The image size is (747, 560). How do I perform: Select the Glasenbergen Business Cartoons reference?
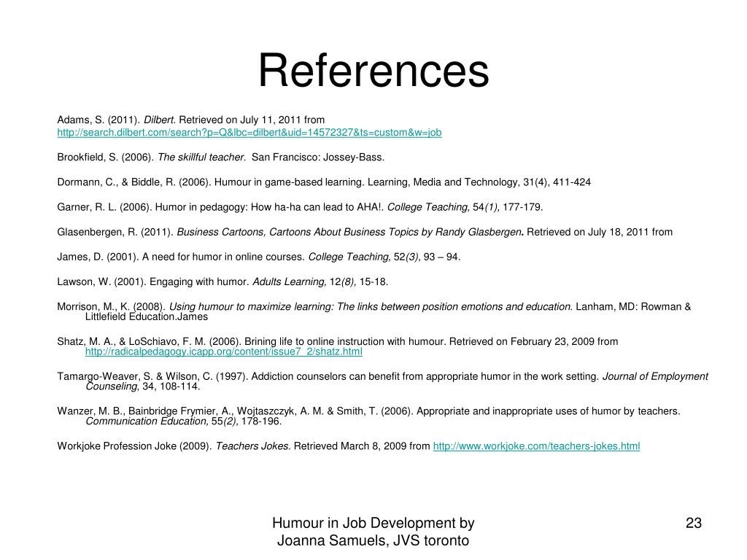coord(365,232)
